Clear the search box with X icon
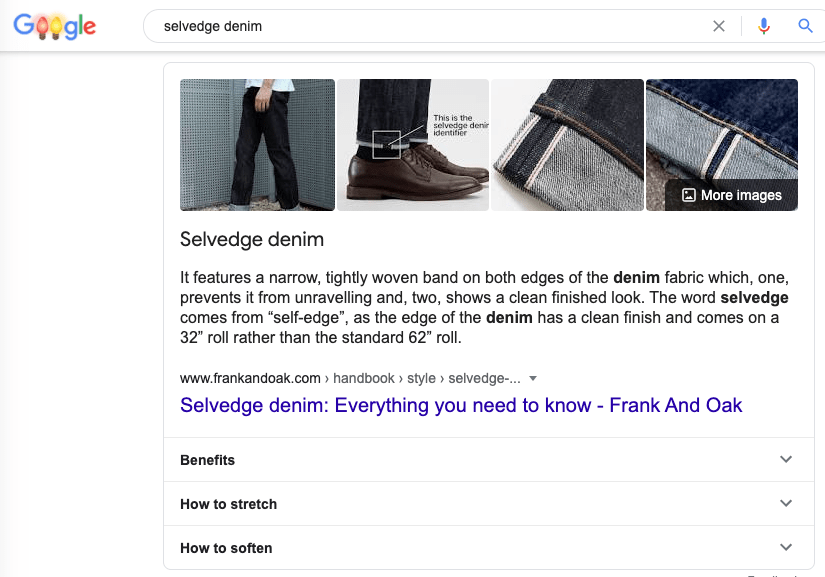Viewport: 825px width, 577px height. click(x=719, y=26)
